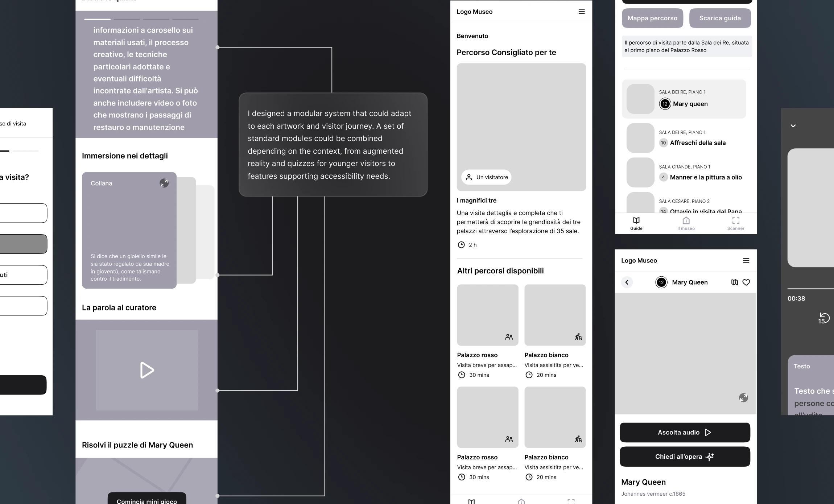Switch to the Guide tab
This screenshot has height=504, width=834.
636,223
